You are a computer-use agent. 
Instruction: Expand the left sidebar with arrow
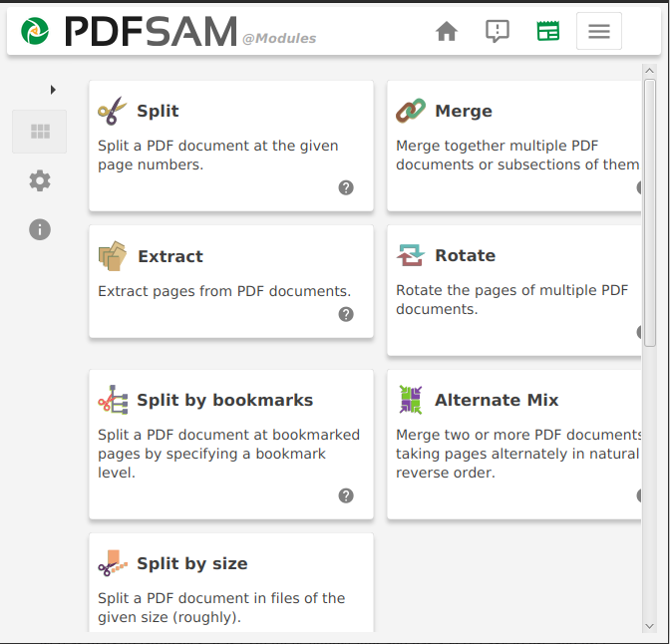(53, 90)
